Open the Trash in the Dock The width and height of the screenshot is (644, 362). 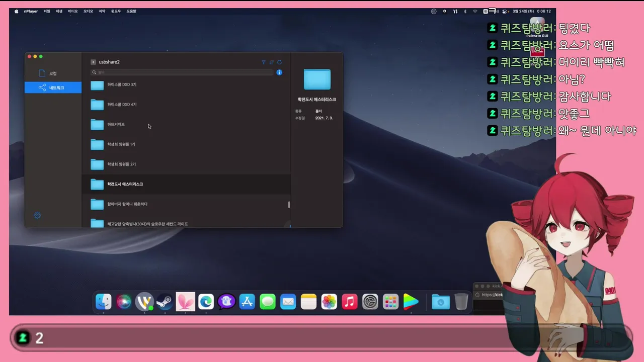(x=461, y=302)
